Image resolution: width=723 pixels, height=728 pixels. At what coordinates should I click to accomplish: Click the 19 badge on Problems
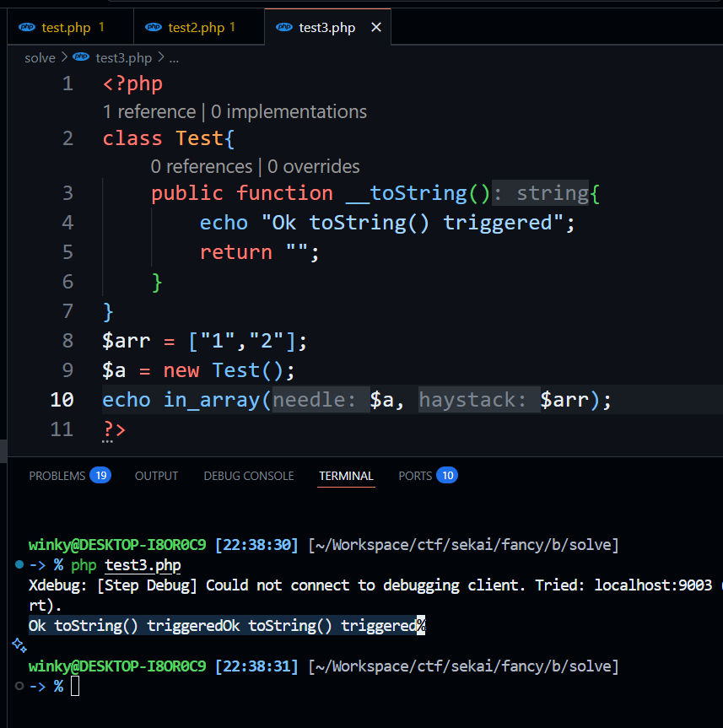click(100, 475)
